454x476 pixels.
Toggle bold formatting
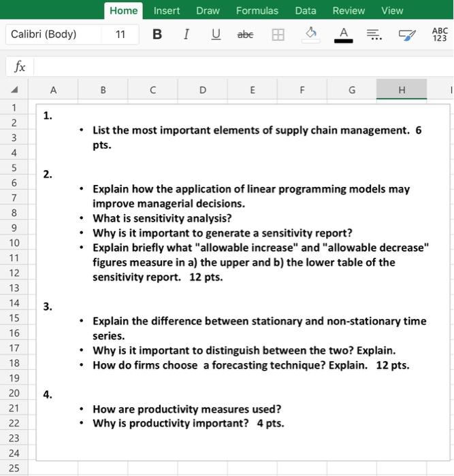tap(157, 34)
